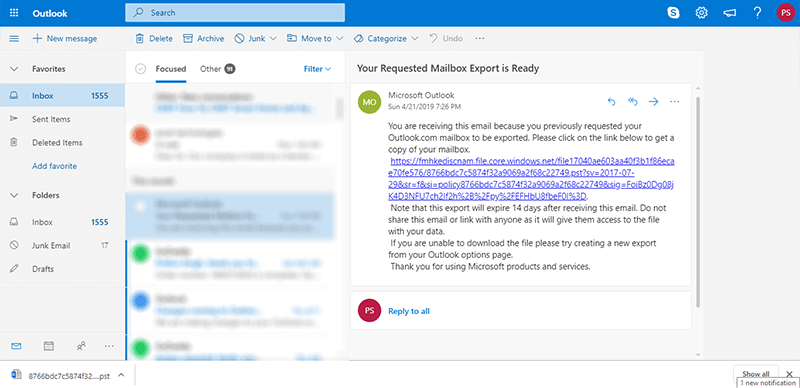The image size is (800, 388).
Task: Open the Filter dropdown
Action: pyautogui.click(x=317, y=69)
